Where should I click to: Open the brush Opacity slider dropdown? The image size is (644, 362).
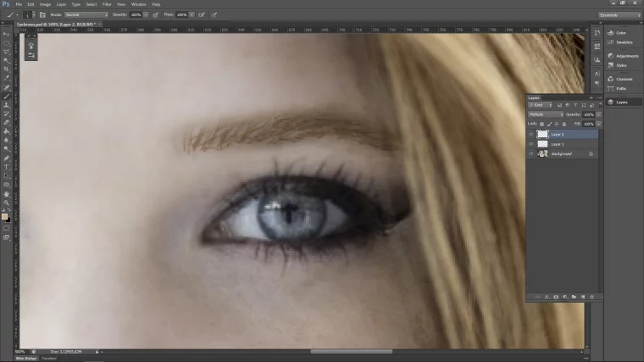pyautogui.click(x=146, y=14)
